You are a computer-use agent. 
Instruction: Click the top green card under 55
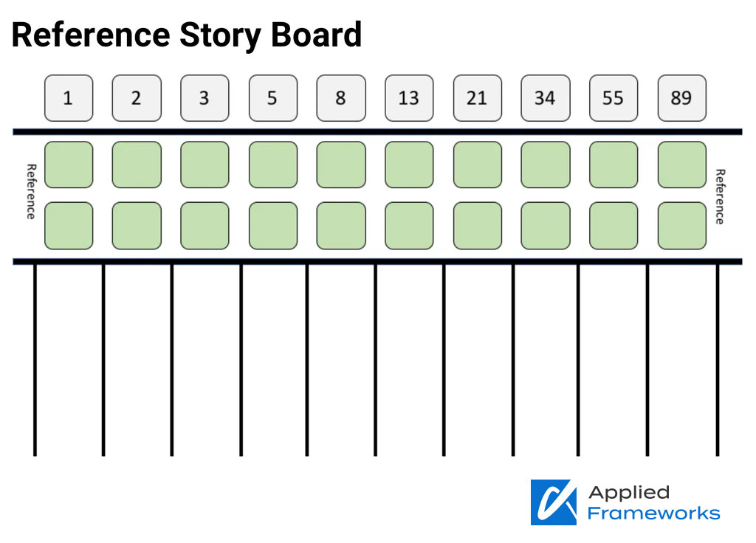pos(614,165)
